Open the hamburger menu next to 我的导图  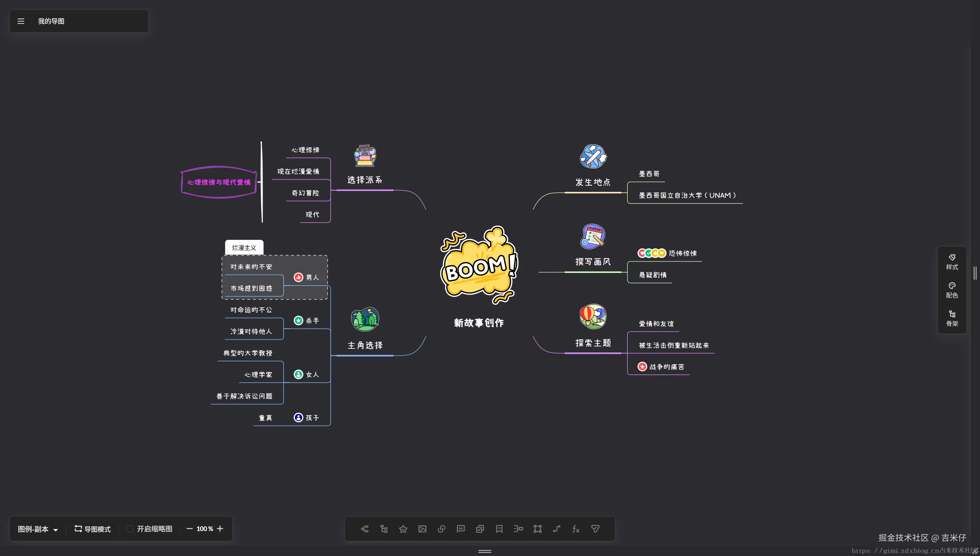[x=21, y=21]
